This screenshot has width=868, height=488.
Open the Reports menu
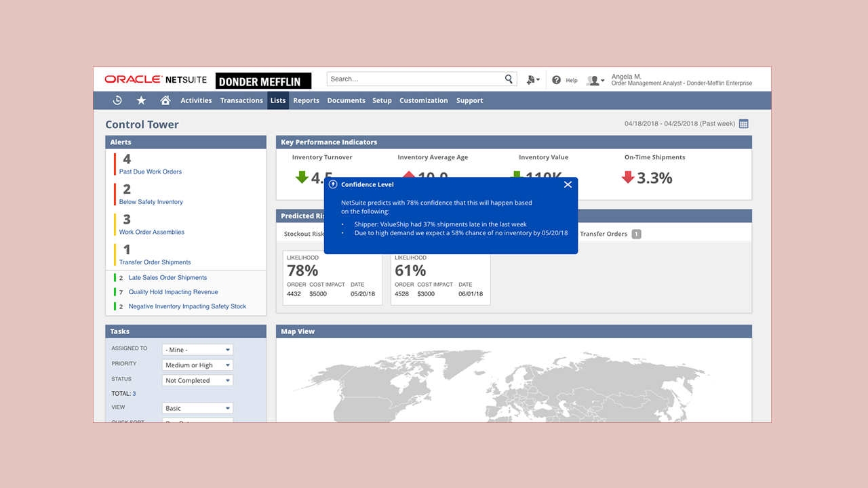307,100
